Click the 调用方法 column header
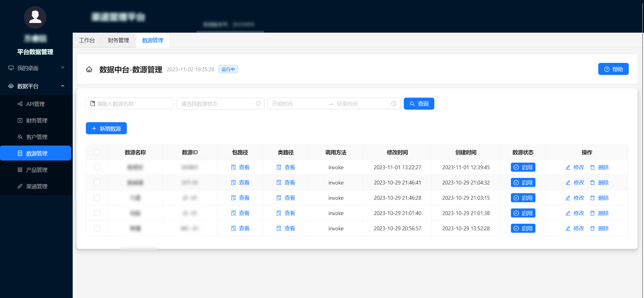The width and height of the screenshot is (644, 298). [x=336, y=152]
